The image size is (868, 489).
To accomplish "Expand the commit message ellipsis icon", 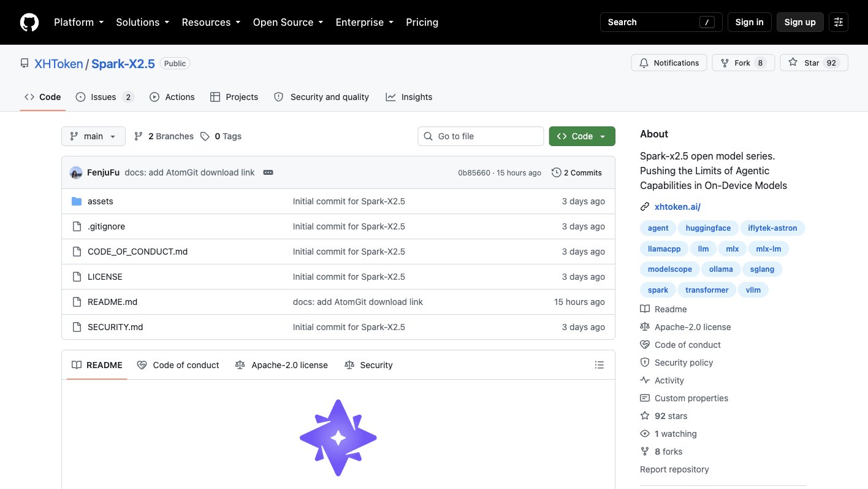I will tap(268, 172).
